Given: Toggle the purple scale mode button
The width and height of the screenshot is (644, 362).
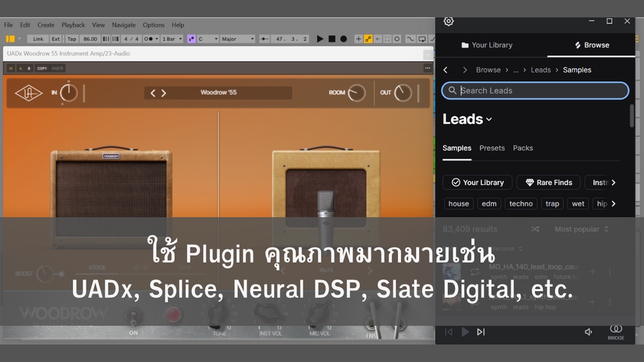Looking at the screenshot, I should point(191,39).
